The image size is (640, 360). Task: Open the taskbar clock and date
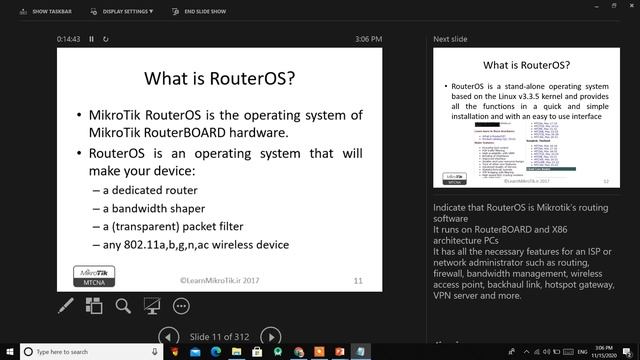604,351
